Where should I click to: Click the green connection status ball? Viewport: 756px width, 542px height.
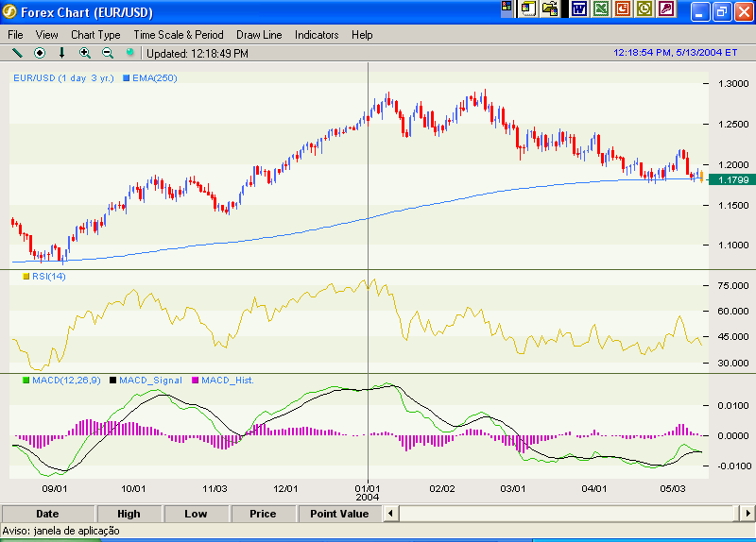[130, 53]
